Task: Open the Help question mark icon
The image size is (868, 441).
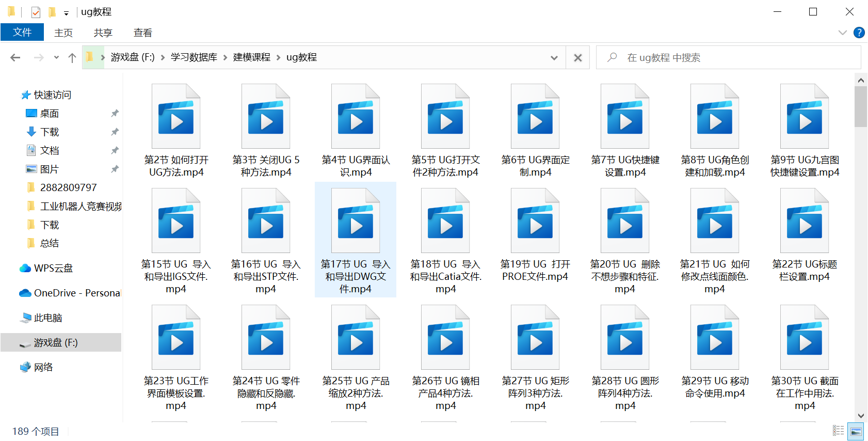Action: pyautogui.click(x=859, y=33)
